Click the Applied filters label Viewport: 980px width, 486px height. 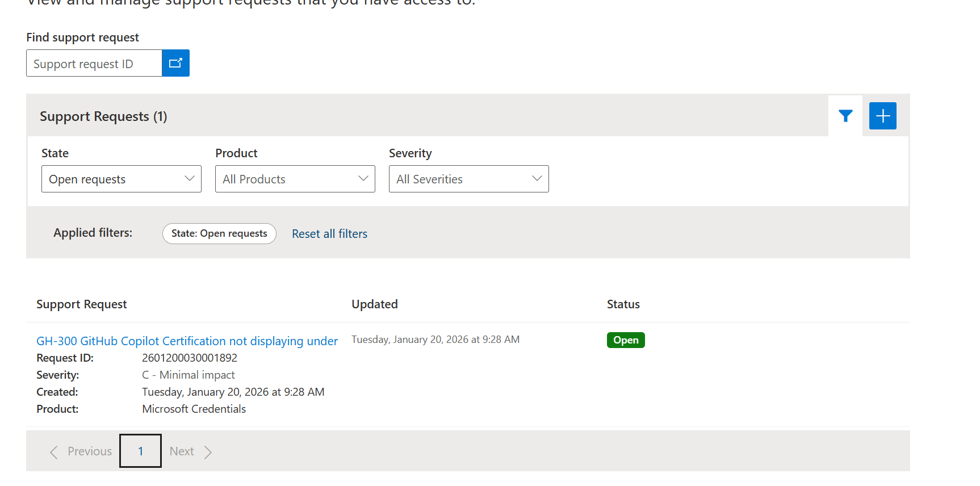pos(93,233)
